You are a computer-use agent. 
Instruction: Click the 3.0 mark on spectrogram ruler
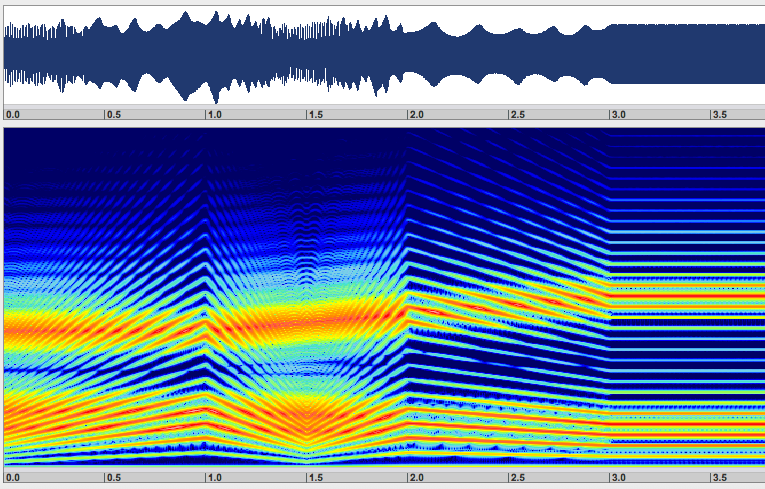click(618, 477)
